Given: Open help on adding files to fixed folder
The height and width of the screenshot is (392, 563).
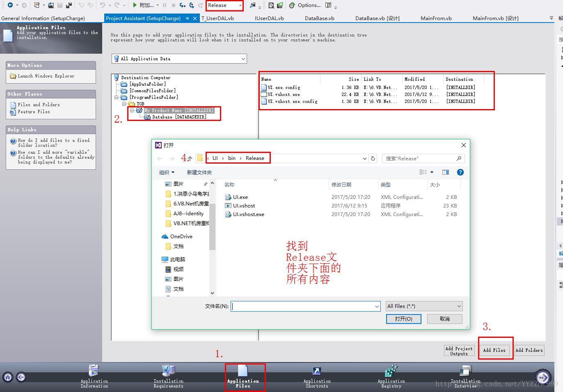Looking at the screenshot, I should 53,143.
